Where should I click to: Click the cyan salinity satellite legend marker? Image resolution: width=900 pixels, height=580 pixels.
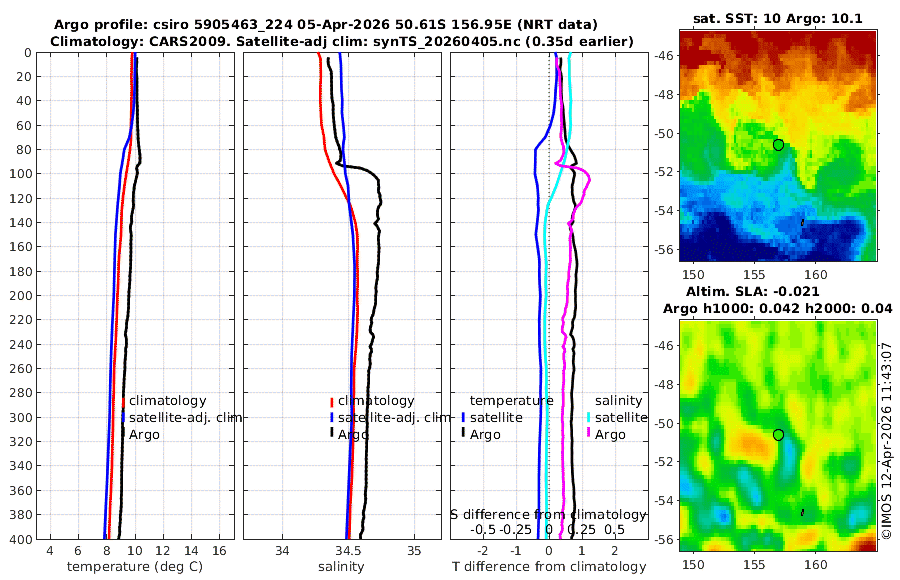589,418
